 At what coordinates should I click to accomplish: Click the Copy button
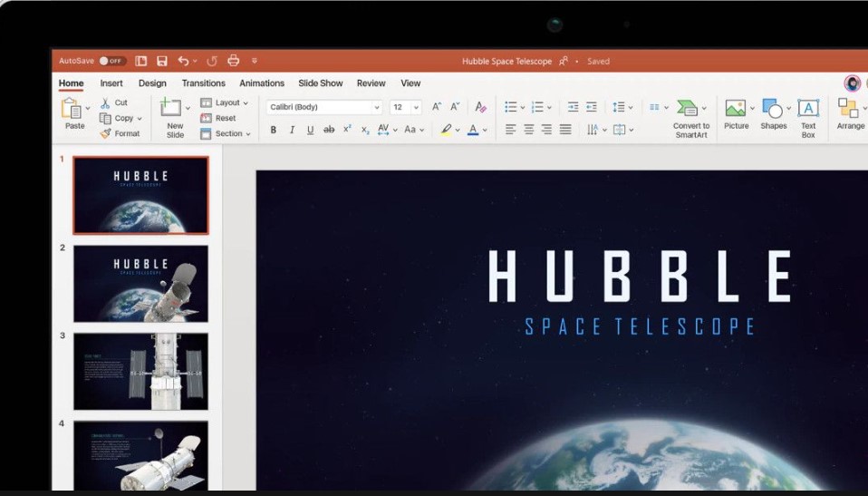click(x=117, y=118)
